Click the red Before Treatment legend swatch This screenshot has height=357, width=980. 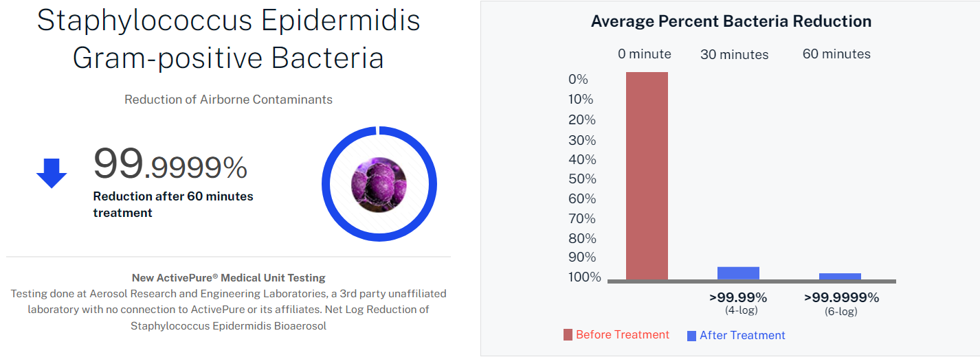tap(568, 335)
